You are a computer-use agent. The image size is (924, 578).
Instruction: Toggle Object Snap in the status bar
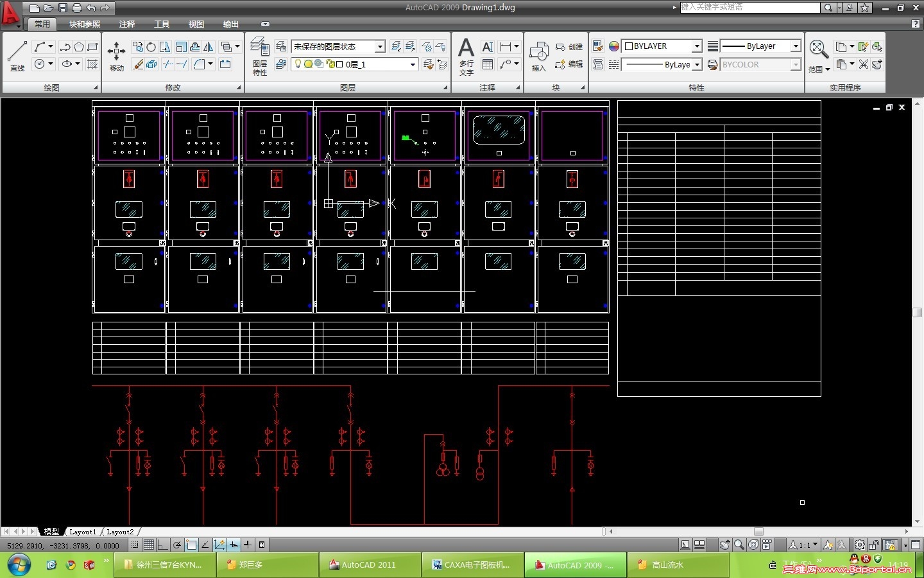point(191,545)
